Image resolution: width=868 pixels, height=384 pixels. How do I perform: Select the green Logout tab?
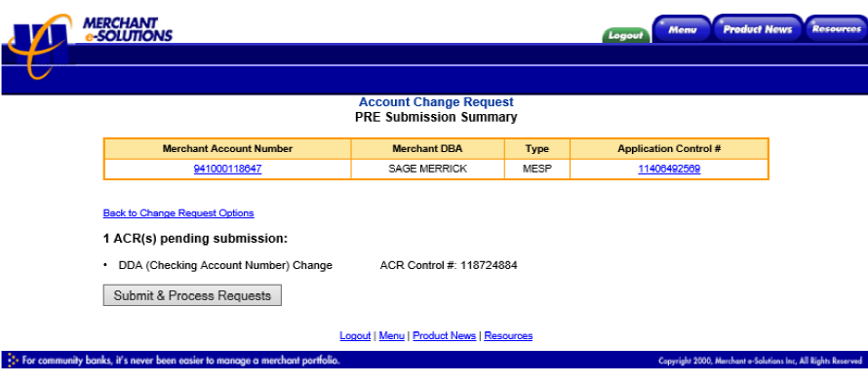click(626, 35)
